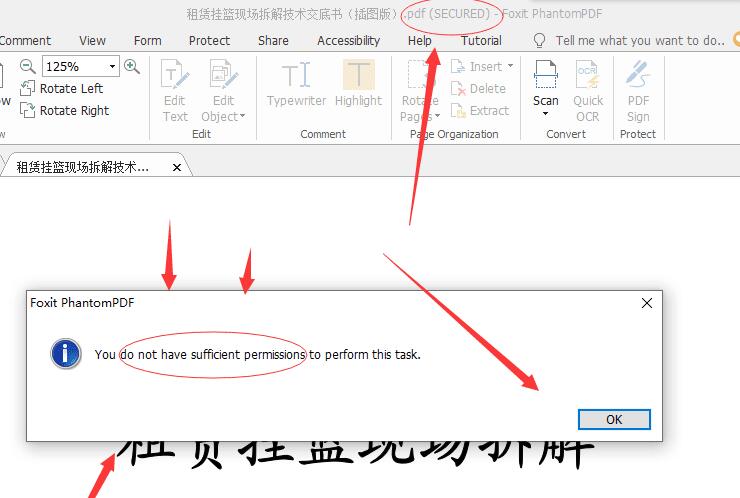Screen dimensions: 740x498
Task: Select the Highlight tool
Action: point(358,84)
